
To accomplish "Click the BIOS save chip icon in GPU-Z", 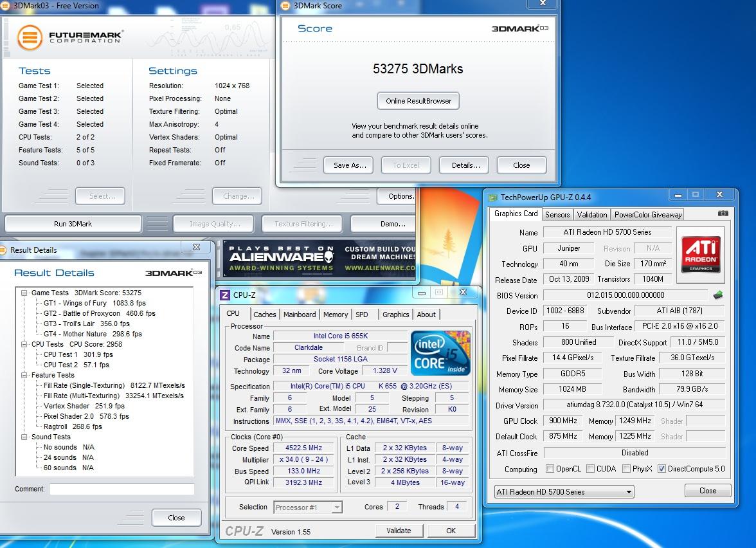I will coord(718,295).
